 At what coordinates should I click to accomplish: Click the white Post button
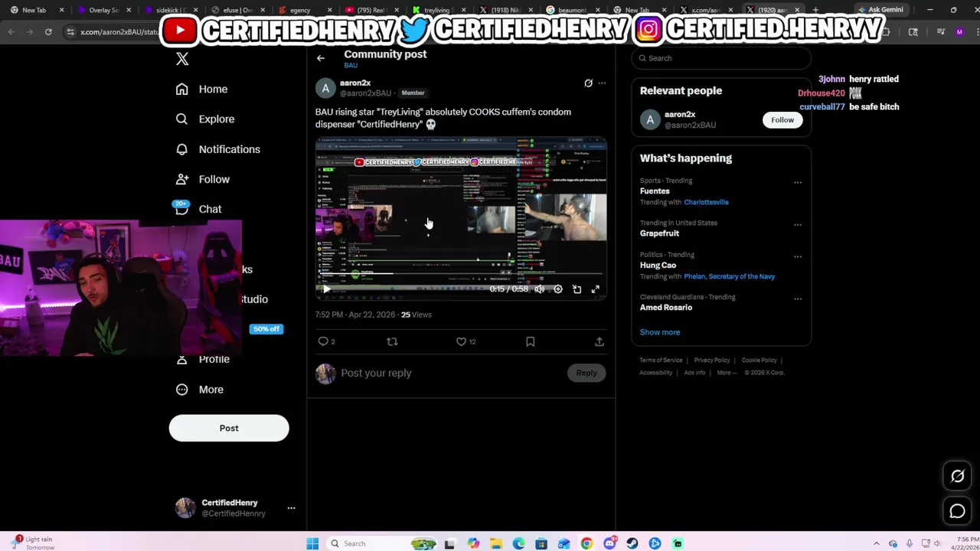[229, 428]
